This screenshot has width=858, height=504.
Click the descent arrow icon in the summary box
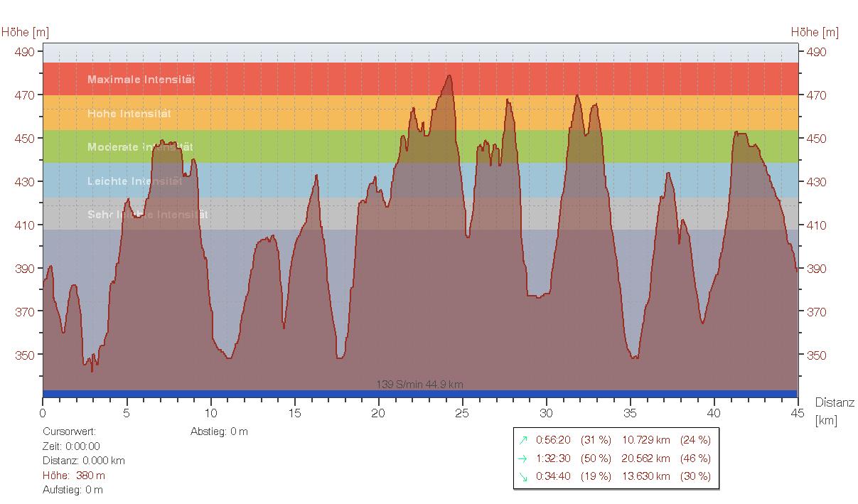524,477
